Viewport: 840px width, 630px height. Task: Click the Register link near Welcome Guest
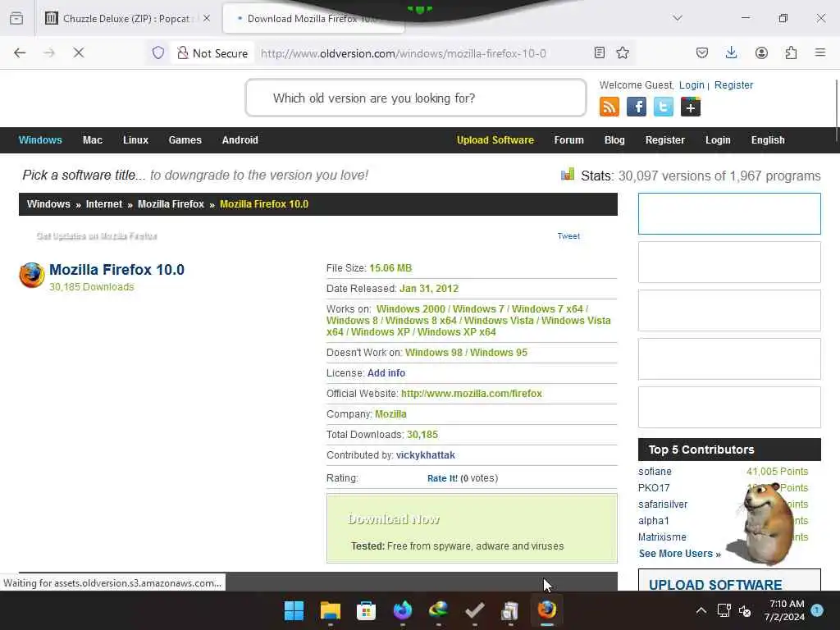733,85
